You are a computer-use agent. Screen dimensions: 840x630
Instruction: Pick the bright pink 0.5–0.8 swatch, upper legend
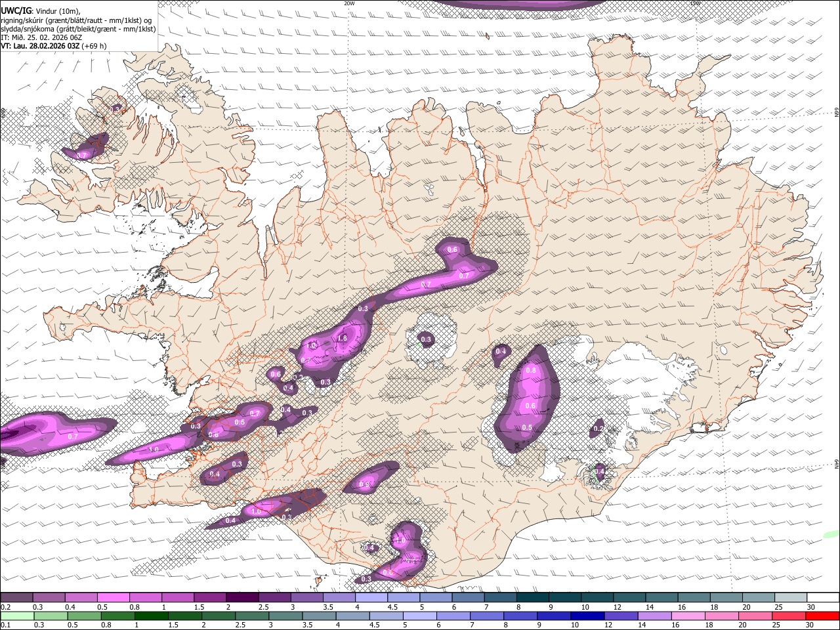pos(114,598)
